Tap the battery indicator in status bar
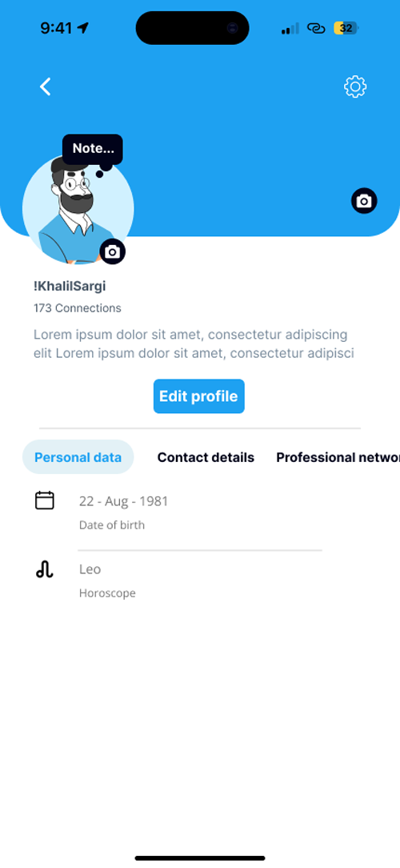The image size is (400, 868). tap(346, 28)
